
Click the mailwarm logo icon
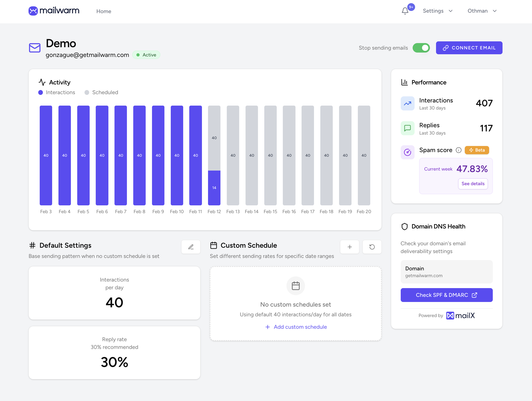click(33, 11)
